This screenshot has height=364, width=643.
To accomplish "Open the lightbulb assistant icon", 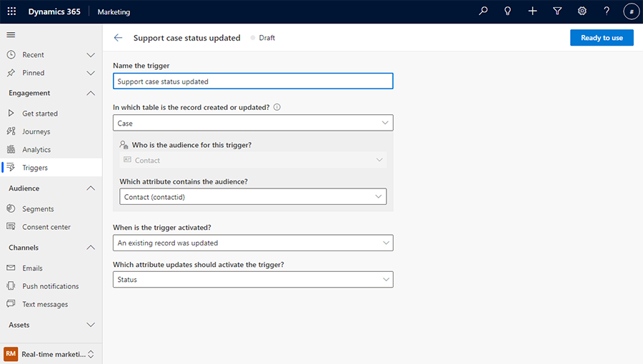I will [x=508, y=11].
